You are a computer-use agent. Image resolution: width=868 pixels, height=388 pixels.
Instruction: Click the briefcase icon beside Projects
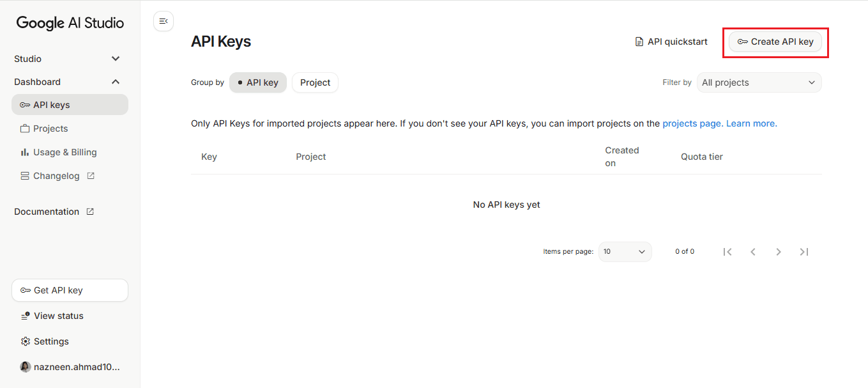coord(25,128)
